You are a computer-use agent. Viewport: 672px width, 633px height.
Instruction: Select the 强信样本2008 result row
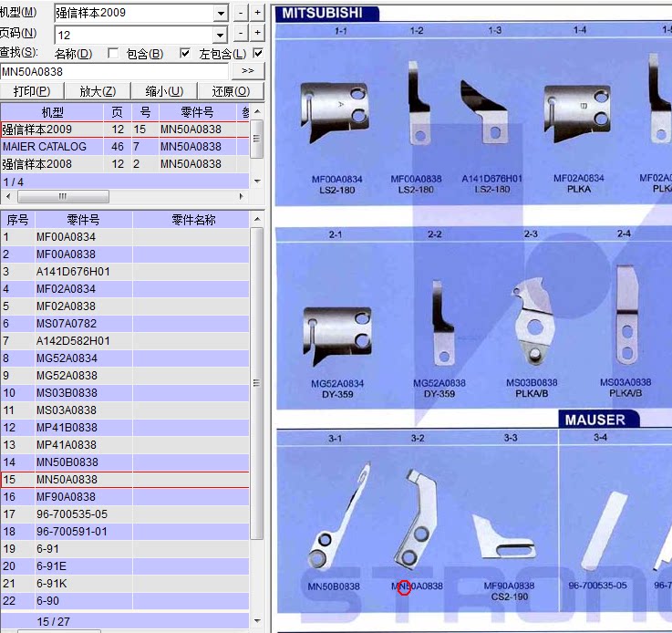[125, 163]
